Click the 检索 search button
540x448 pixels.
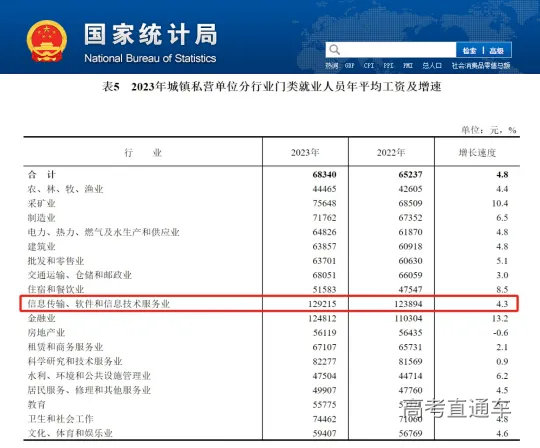469,51
